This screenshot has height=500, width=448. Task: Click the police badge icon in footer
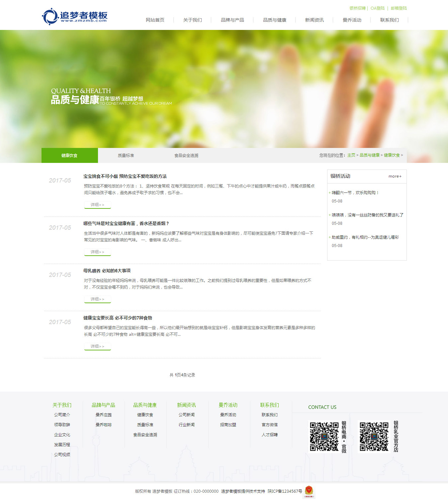click(x=309, y=491)
